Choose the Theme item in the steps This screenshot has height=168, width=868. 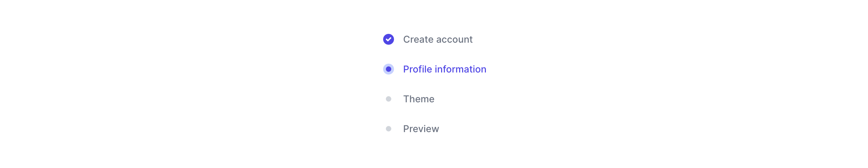[418, 99]
